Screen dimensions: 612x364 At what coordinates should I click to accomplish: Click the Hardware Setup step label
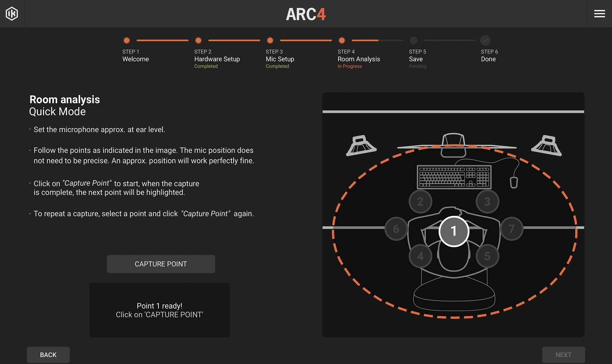217,59
